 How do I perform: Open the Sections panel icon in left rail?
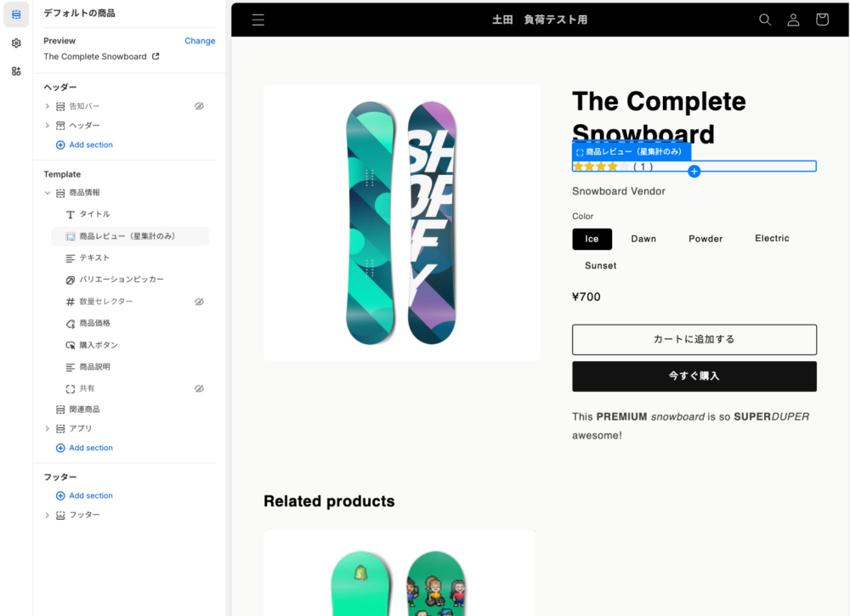point(16,14)
